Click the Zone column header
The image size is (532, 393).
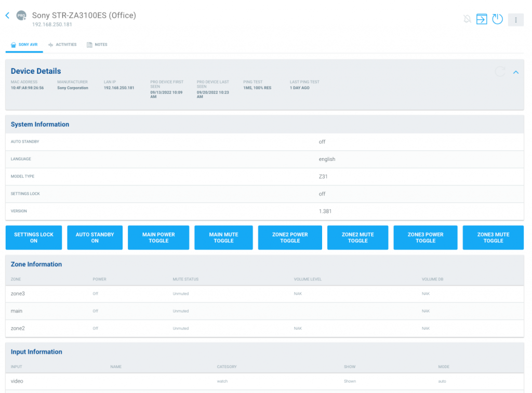pyautogui.click(x=16, y=279)
